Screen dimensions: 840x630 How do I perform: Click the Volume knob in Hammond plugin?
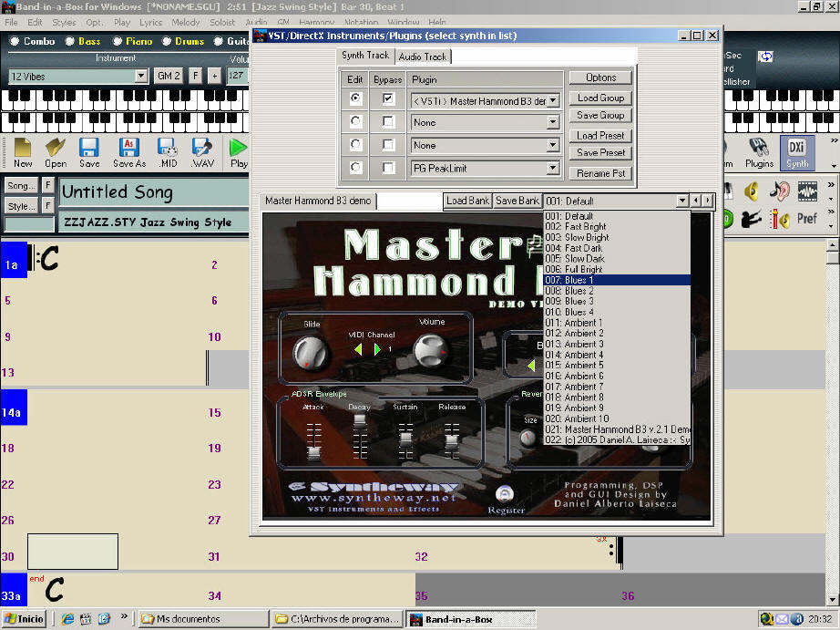coord(430,351)
